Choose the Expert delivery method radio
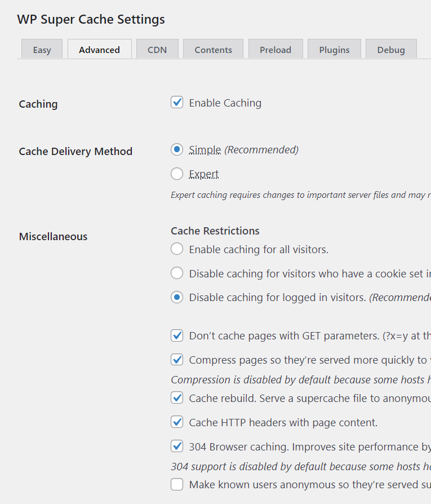The image size is (431, 504). tap(177, 174)
